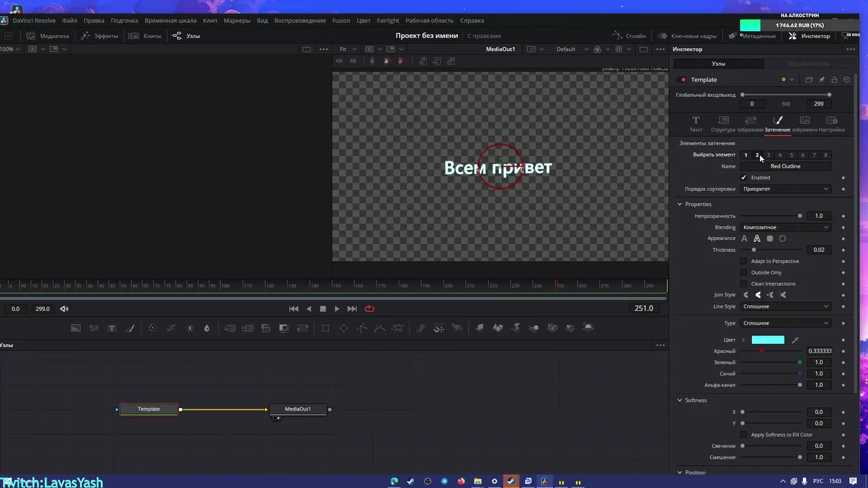
Task: Choose the first Join Style icon
Action: click(746, 295)
